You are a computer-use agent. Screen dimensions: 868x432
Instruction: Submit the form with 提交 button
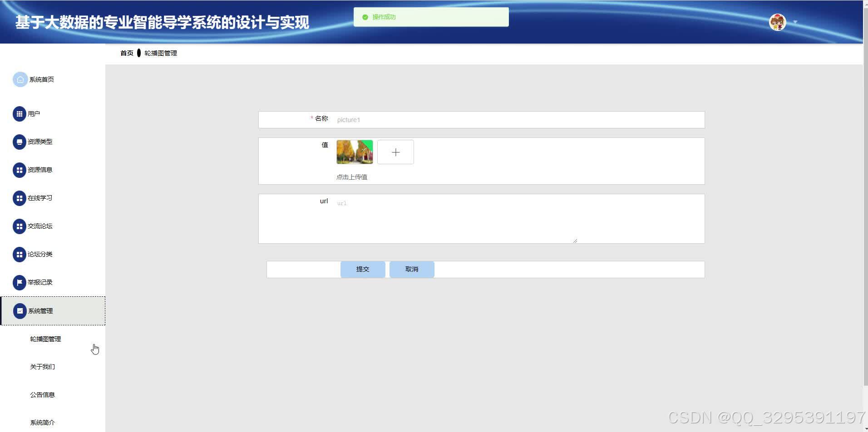(x=362, y=269)
